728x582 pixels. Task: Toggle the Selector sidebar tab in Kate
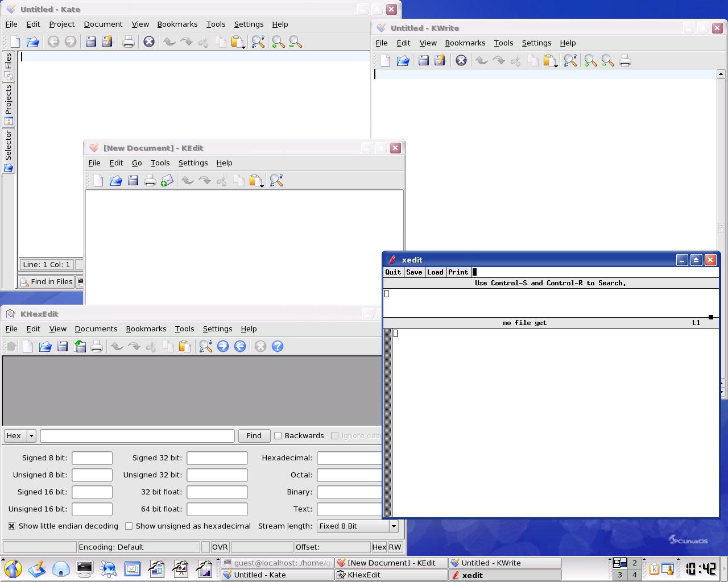(x=9, y=151)
